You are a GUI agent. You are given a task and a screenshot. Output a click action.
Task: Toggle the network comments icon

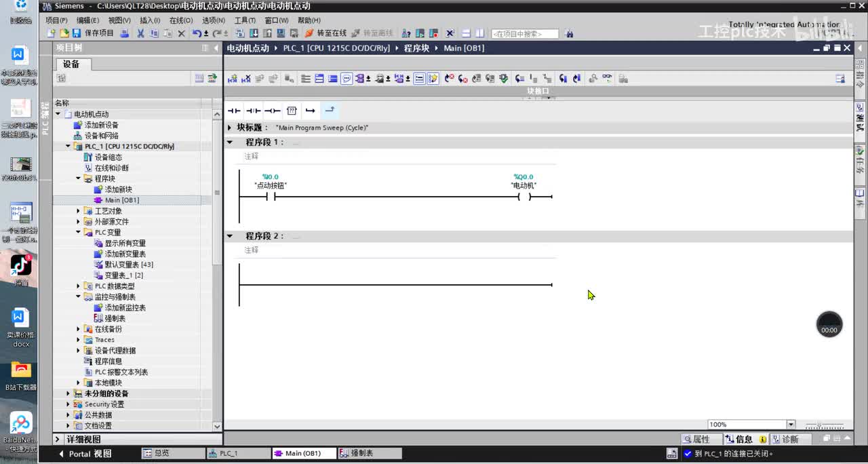(x=347, y=79)
